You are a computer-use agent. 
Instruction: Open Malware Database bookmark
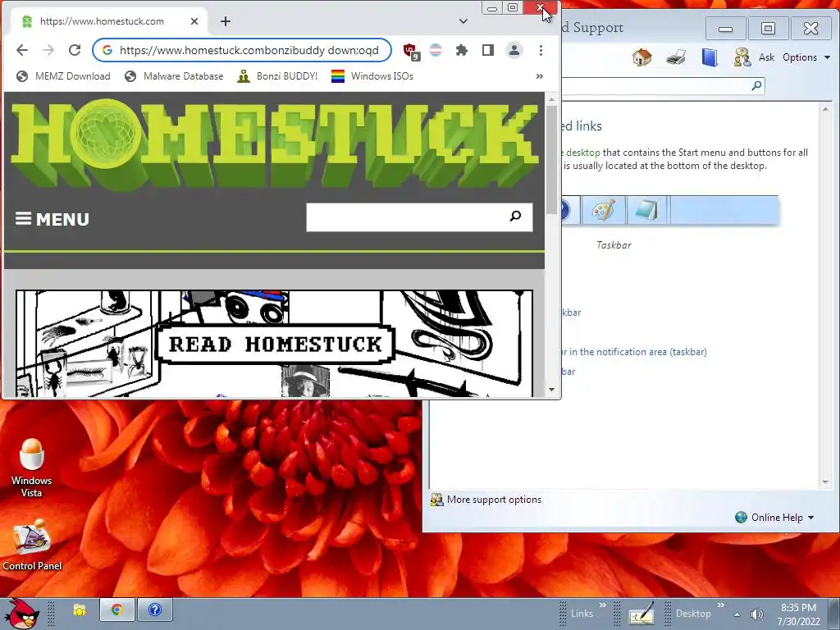click(174, 76)
